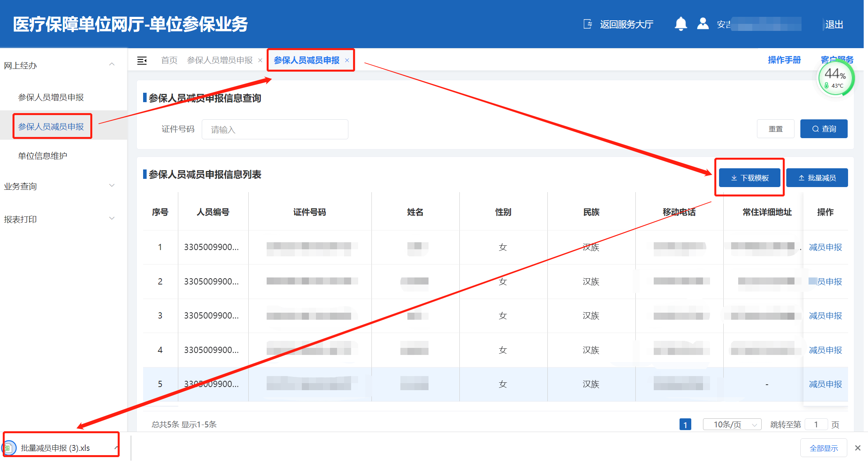Collapse the 网上经办 sidebar section
This screenshot has height=461, width=868.
pyautogui.click(x=112, y=64)
